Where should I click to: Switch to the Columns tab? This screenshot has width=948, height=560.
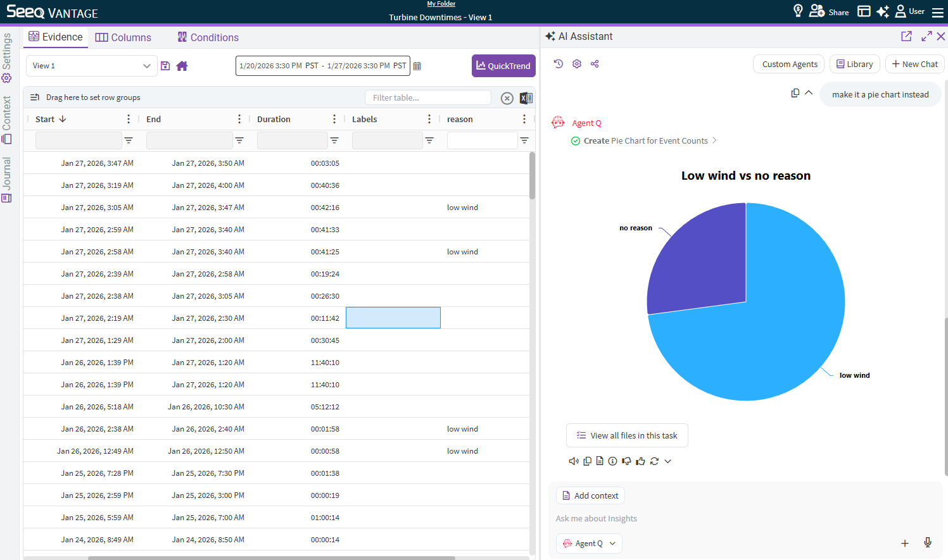pyautogui.click(x=123, y=37)
